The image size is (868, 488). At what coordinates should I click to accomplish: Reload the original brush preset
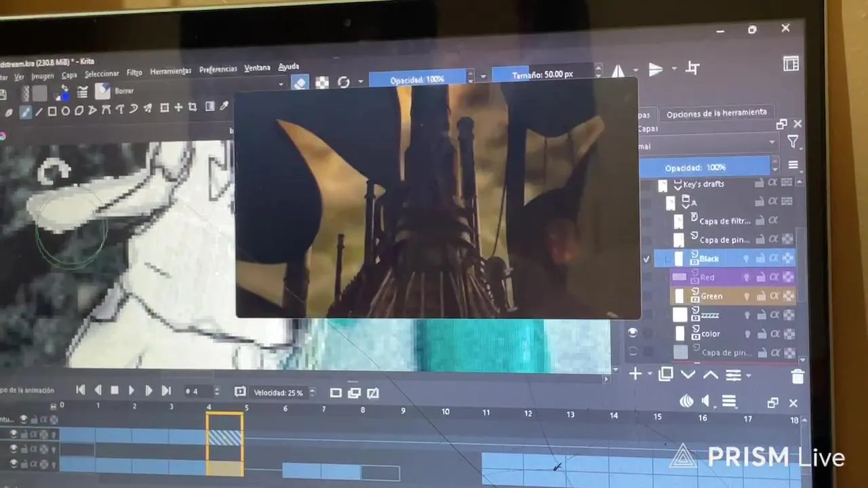point(344,82)
